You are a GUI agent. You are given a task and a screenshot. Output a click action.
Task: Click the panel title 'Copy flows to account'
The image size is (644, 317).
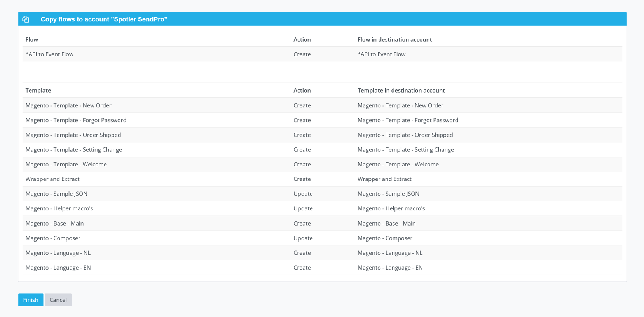pos(104,19)
